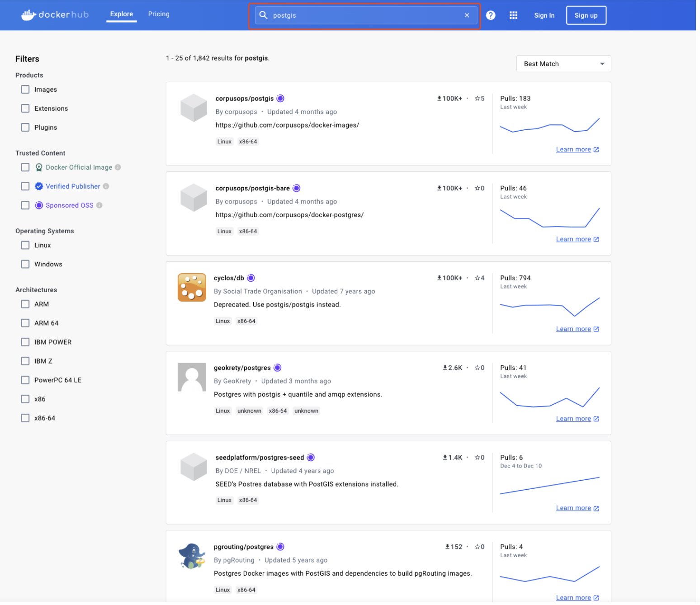Enable the Docker Official Image checkbox
Screen dimensions: 700x605
pos(25,168)
